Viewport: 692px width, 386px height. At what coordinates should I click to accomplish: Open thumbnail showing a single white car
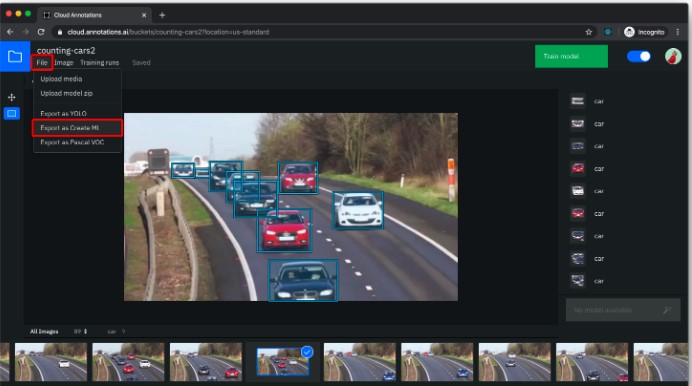[51, 362]
